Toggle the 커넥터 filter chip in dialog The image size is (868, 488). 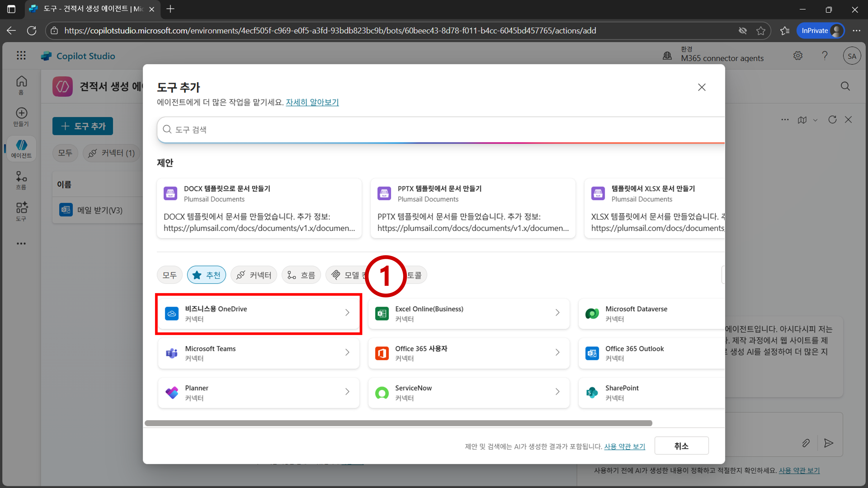tap(254, 275)
